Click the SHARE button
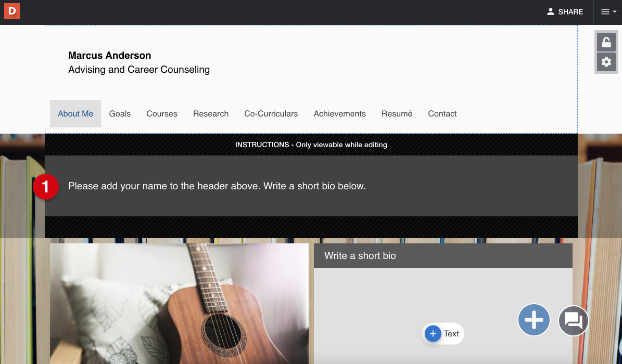The image size is (622, 364). 565,12
